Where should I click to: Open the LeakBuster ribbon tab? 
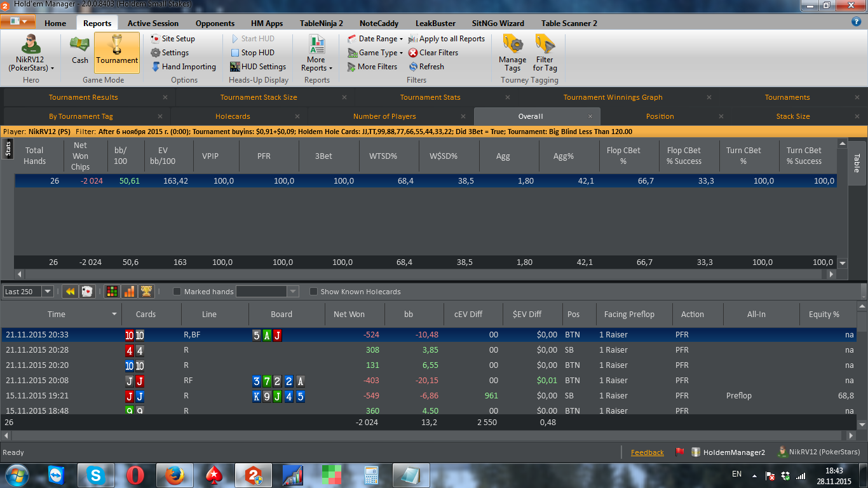435,24
